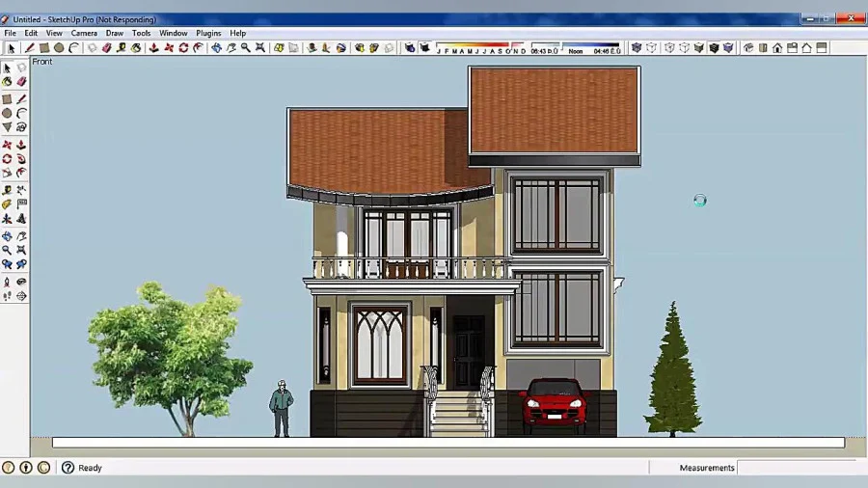
Task: Choose the Zoom Extents tool in top toolbar
Action: point(260,48)
